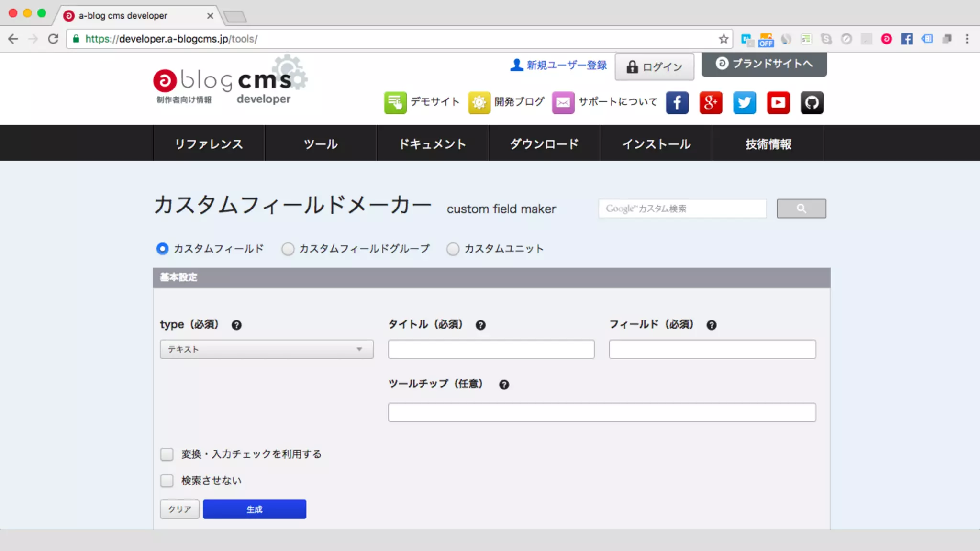Open the Google Plus icon

pos(711,103)
